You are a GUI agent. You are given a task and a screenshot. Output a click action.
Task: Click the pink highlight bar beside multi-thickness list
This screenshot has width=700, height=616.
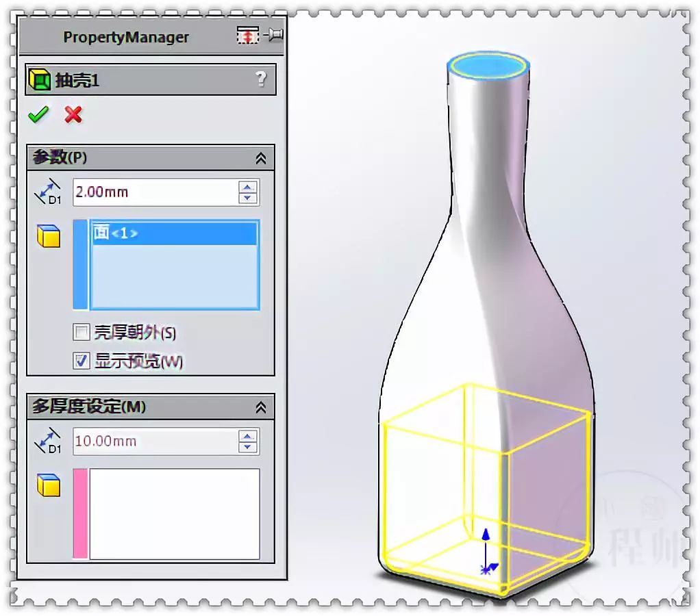[82, 513]
